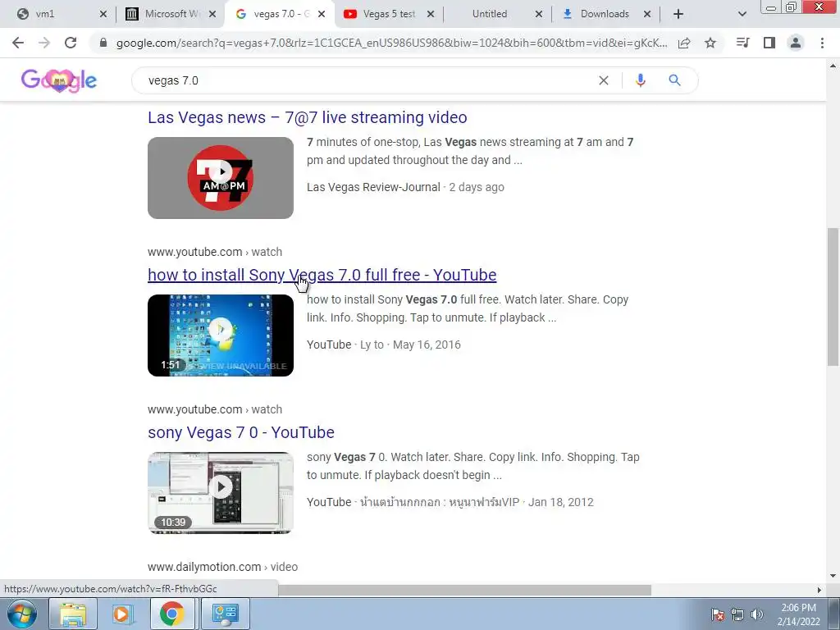Close the Downloads tab

[647, 14]
